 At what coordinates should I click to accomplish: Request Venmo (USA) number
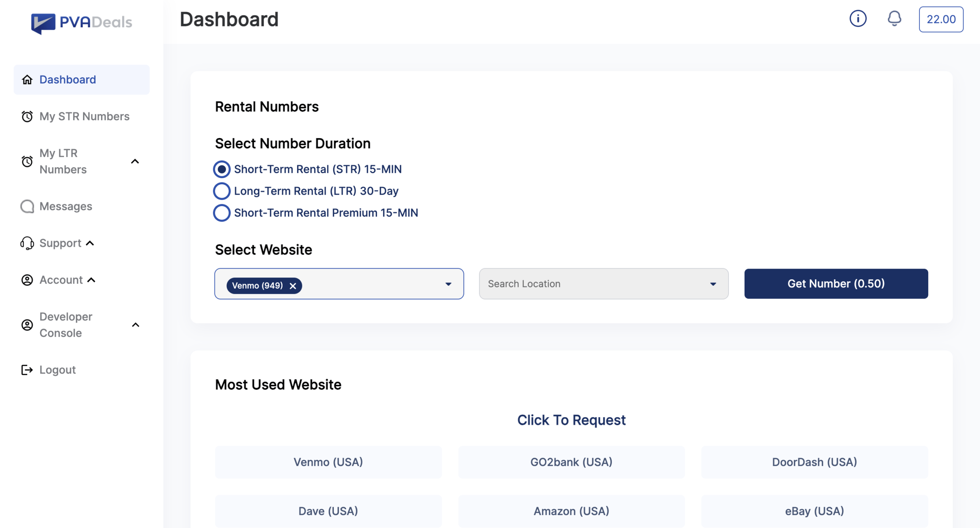(x=328, y=462)
